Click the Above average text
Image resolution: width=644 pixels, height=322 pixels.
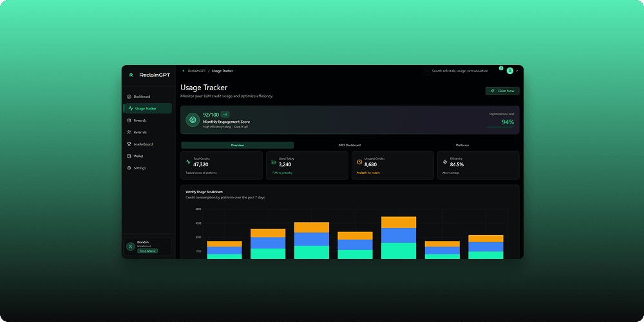coord(451,173)
